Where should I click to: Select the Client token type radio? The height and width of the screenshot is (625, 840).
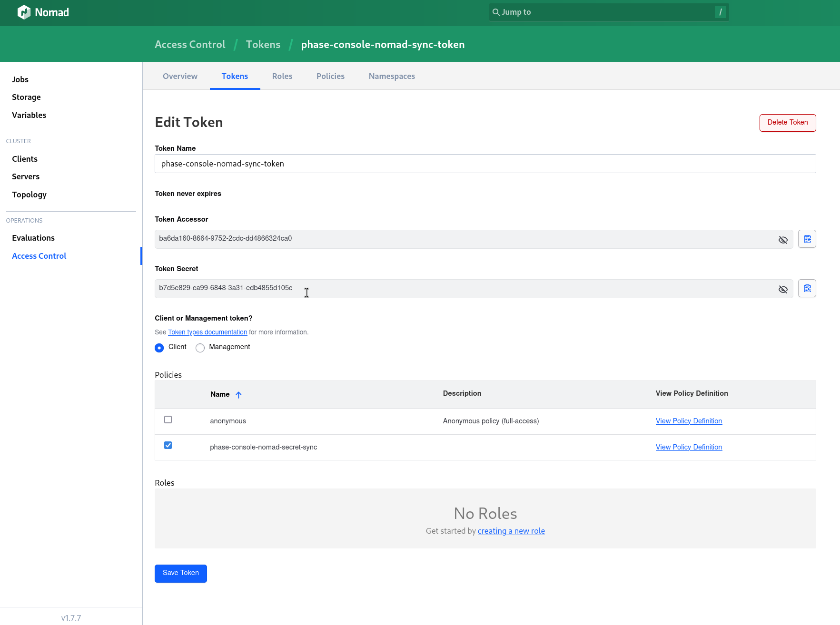(x=159, y=348)
